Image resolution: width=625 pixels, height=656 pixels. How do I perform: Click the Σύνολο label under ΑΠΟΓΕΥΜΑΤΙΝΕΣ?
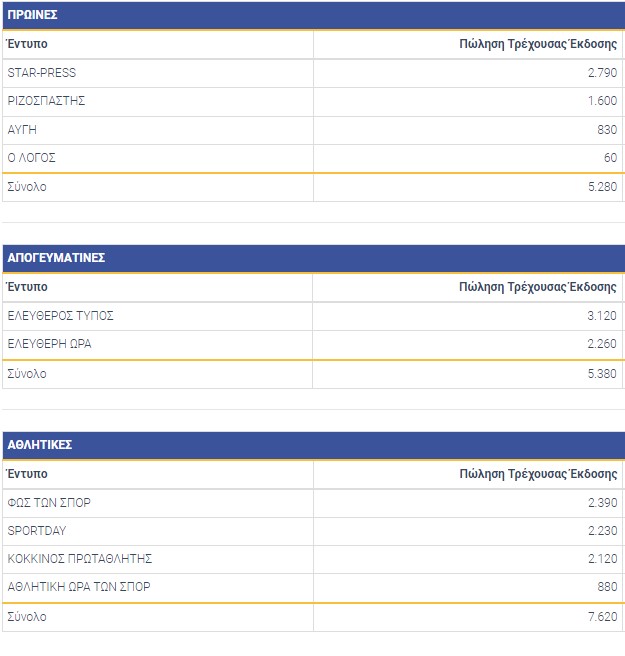[x=27, y=374]
